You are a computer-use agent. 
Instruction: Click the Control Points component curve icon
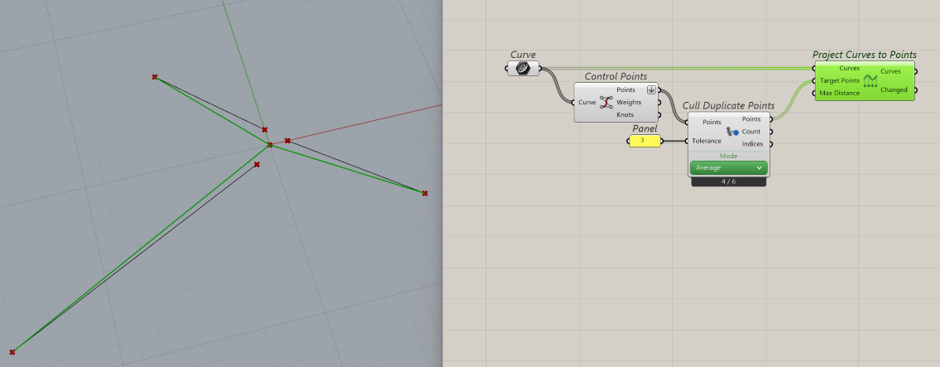point(606,102)
